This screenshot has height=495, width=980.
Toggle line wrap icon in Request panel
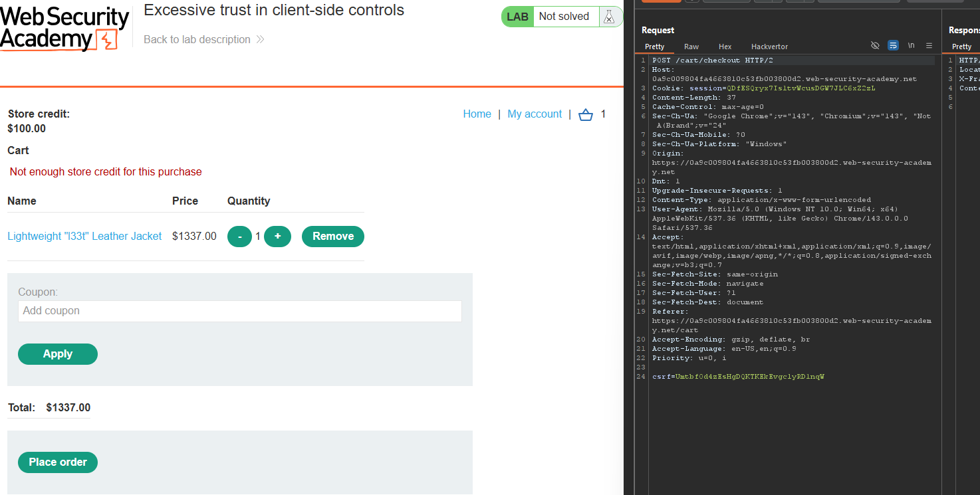click(893, 46)
